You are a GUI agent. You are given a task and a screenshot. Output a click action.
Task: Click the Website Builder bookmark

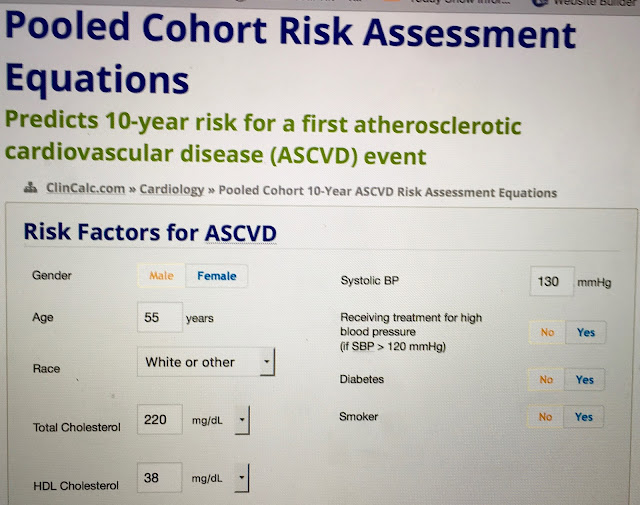pyautogui.click(x=588, y=2)
